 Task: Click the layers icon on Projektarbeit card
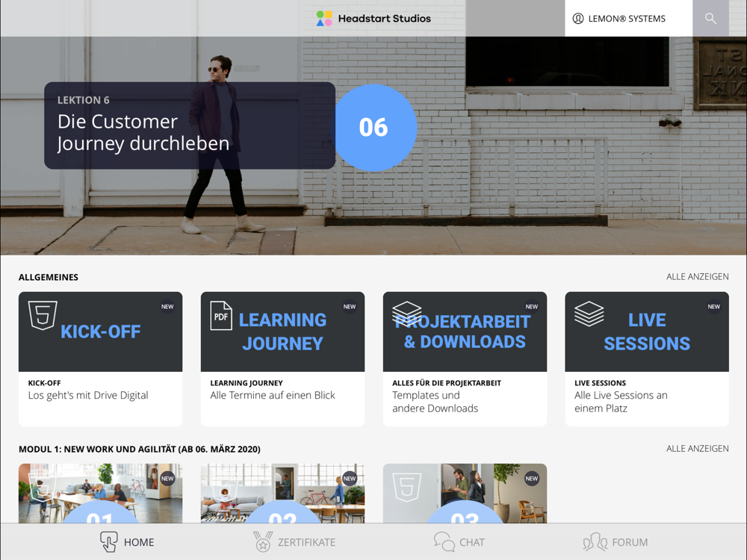[407, 314]
